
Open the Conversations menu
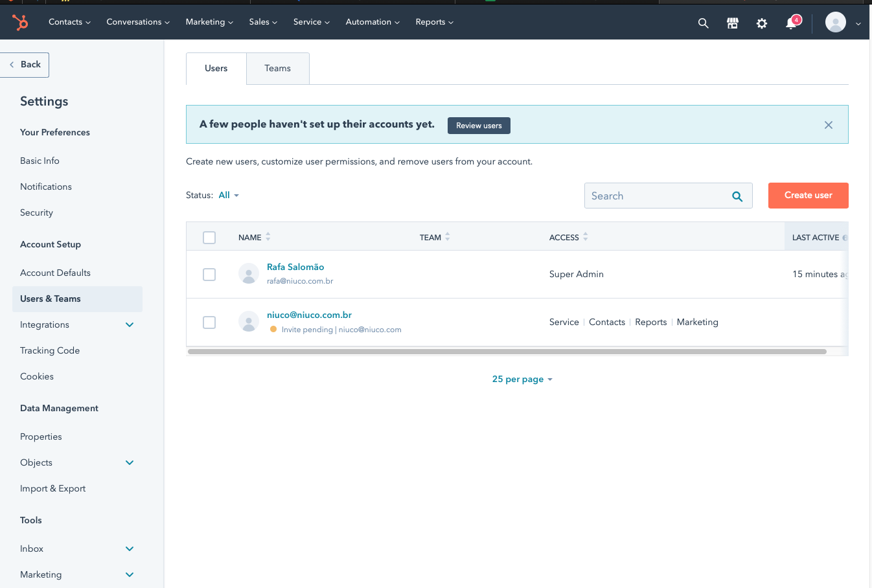click(138, 22)
